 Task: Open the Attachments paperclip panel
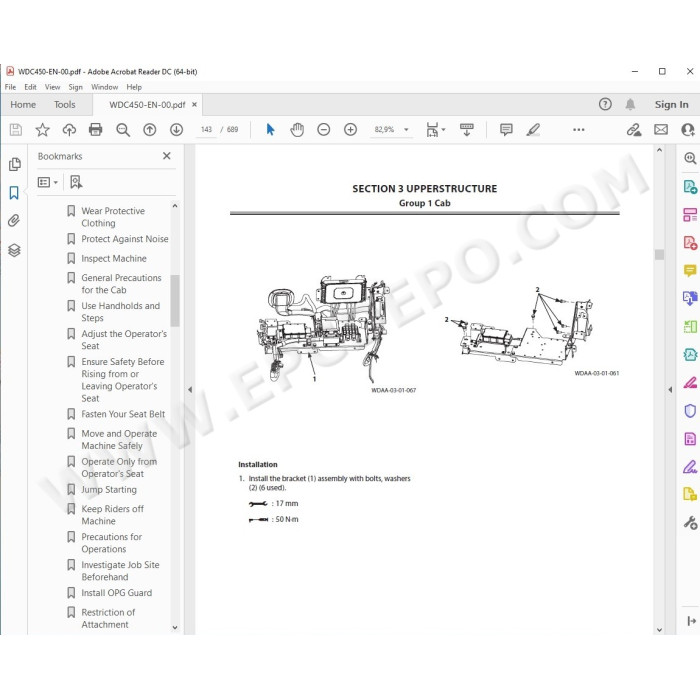(14, 221)
